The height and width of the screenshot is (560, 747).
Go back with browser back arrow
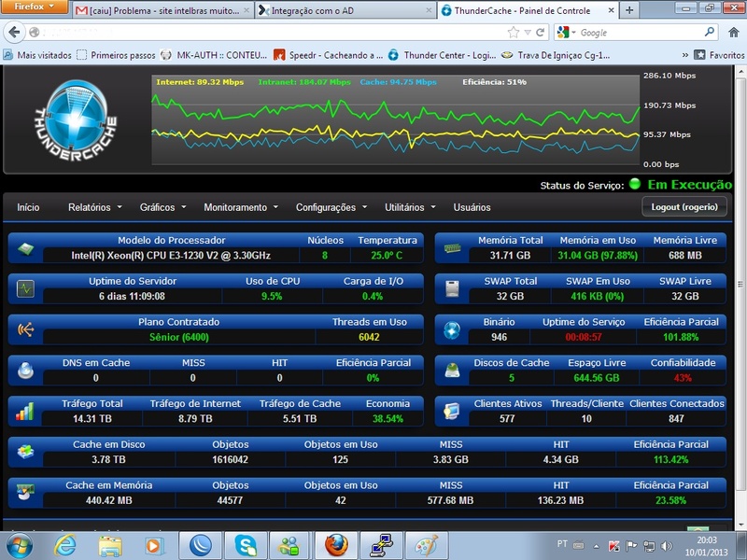coord(14,33)
